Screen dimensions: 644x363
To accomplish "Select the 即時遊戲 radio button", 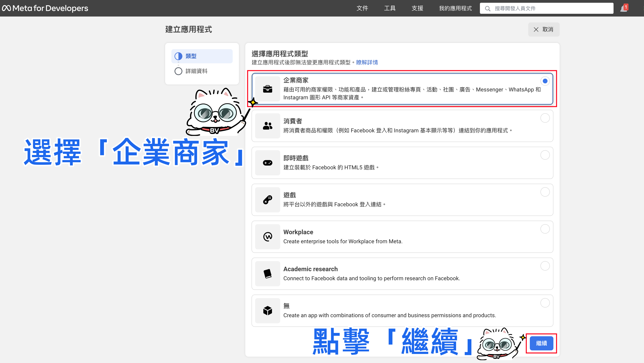I will pos(545,155).
